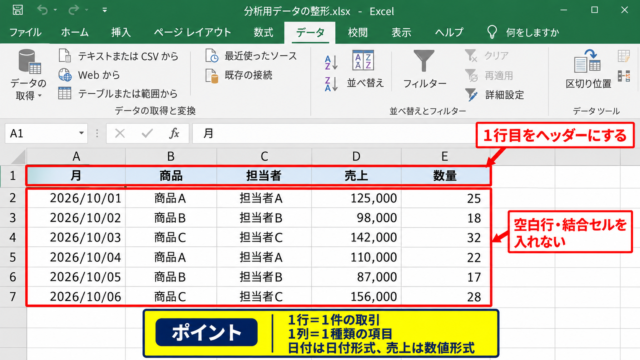Click the select-all corner triangle
This screenshot has width=640, height=360.
click(19, 157)
